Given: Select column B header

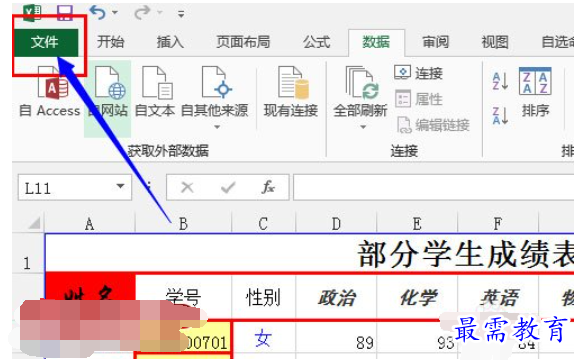Looking at the screenshot, I should coord(183,224).
